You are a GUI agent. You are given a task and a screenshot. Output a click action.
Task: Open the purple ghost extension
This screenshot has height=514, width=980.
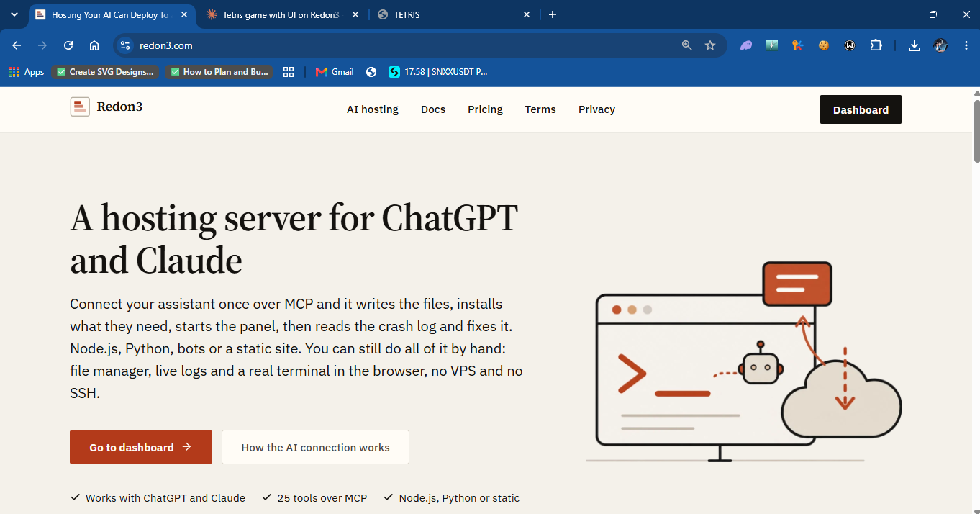[747, 45]
